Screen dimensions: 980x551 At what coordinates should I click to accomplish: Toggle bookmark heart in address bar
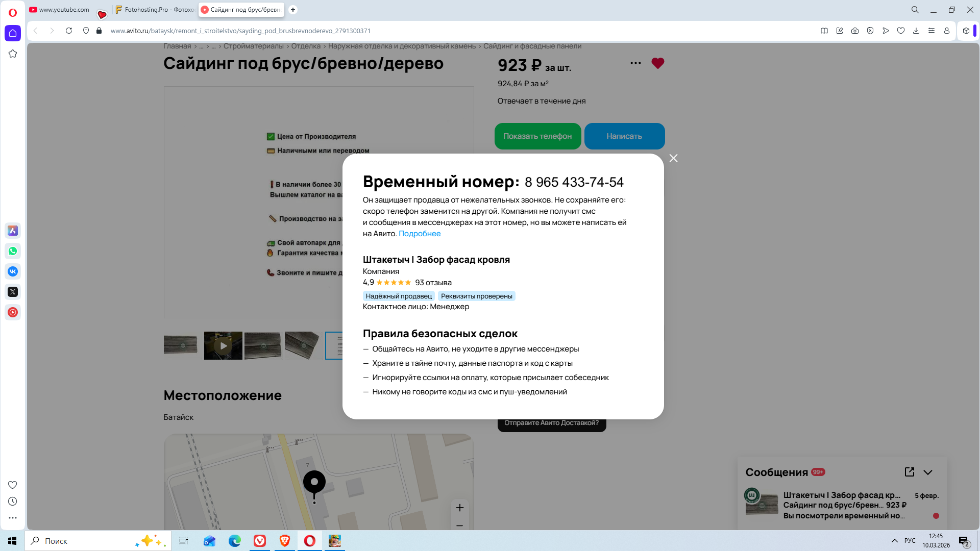coord(901,31)
